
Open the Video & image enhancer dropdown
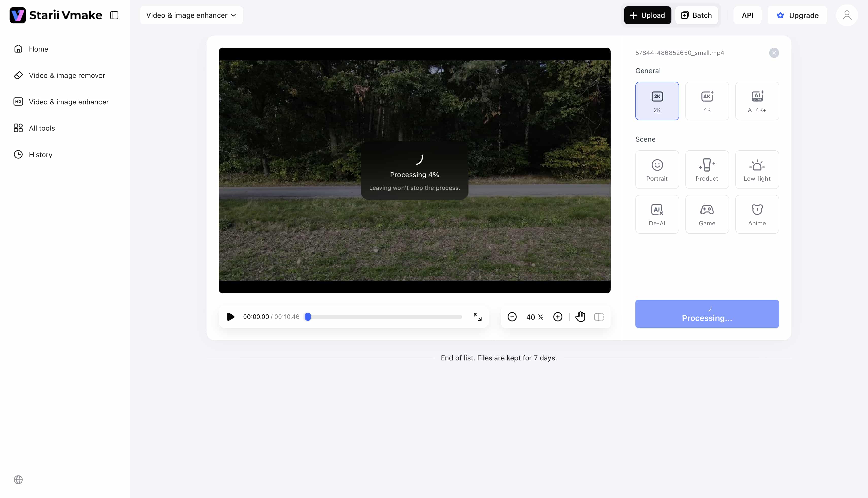coord(191,15)
